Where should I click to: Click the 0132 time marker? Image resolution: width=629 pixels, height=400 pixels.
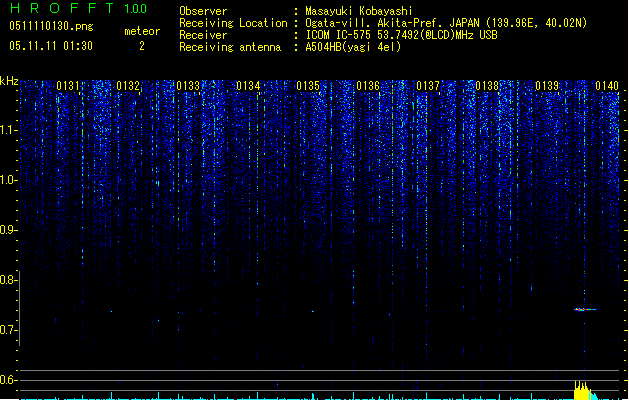click(128, 86)
